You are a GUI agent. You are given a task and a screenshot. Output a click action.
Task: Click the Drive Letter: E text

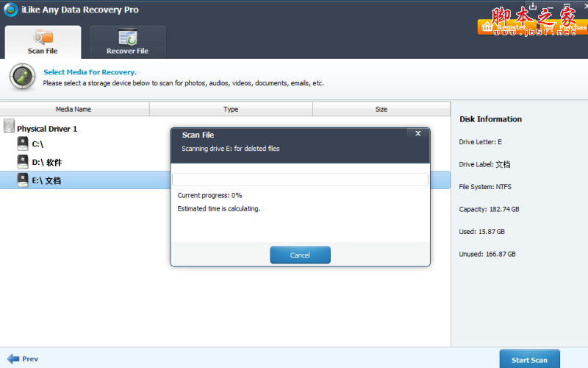[x=481, y=142]
